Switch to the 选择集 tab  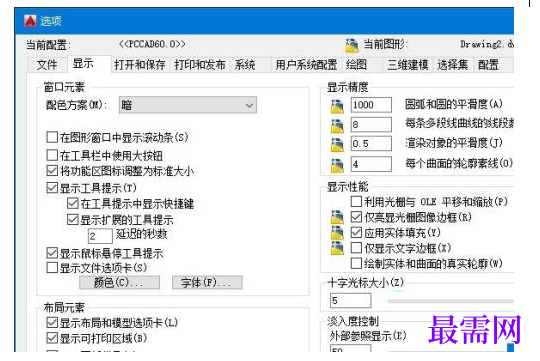(x=453, y=64)
